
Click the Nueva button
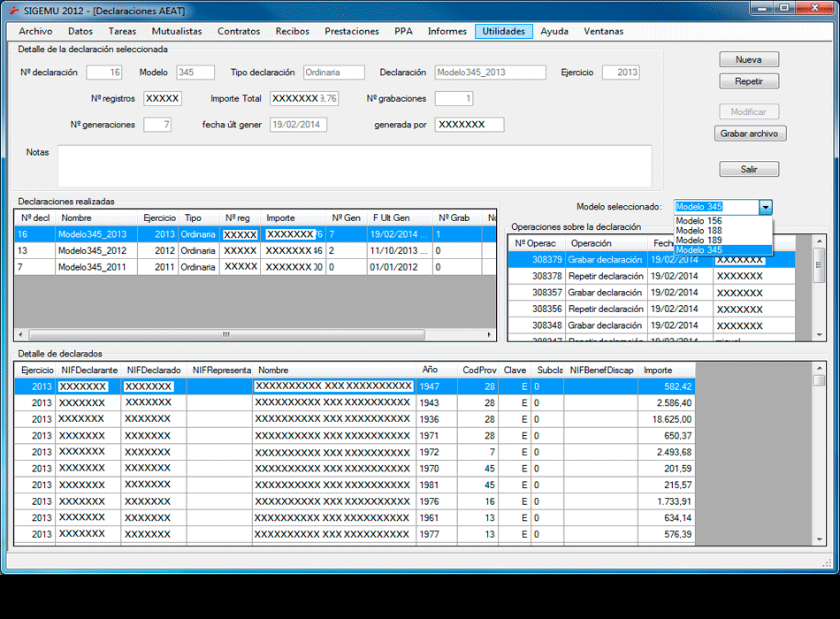749,59
